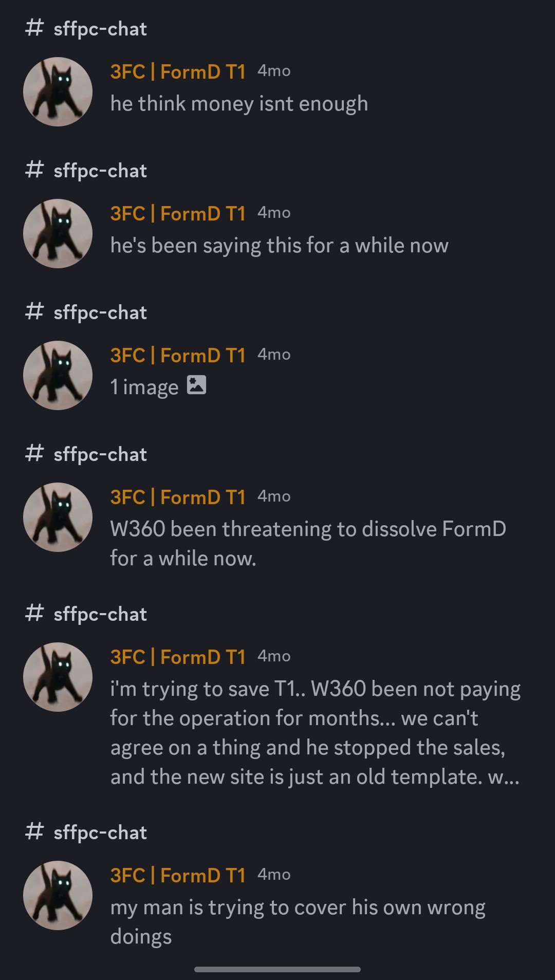Click the image attachment icon after "1 image"
The image size is (555, 980).
(196, 385)
